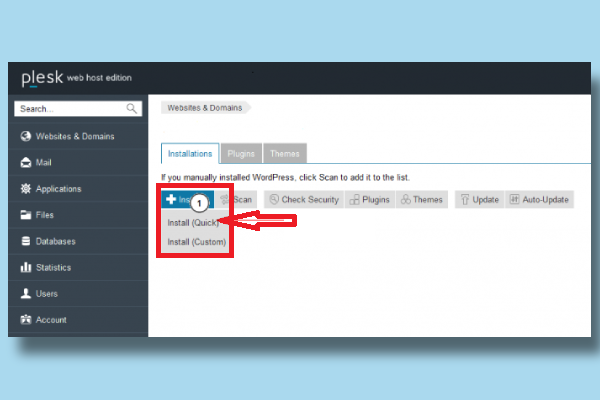Screen dimensions: 600x400
Task: Click the Statistics bar chart icon
Action: click(x=26, y=267)
